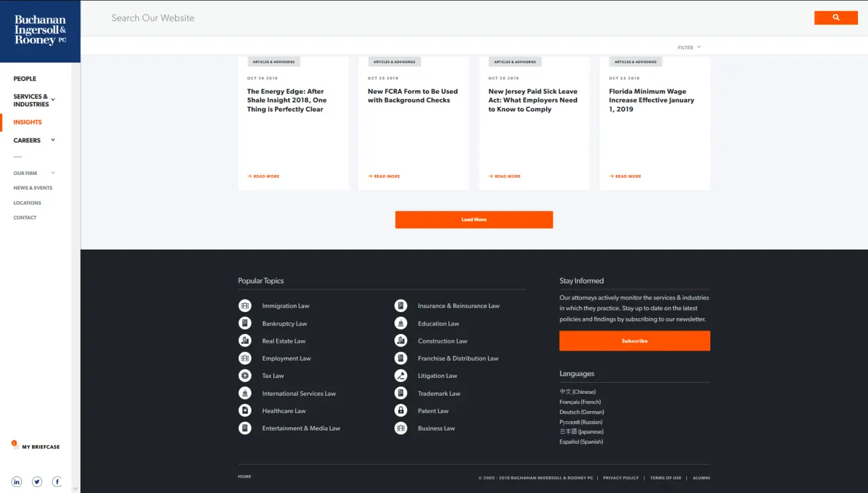
Task: Read more on Florida Minimum Wage article
Action: [625, 176]
